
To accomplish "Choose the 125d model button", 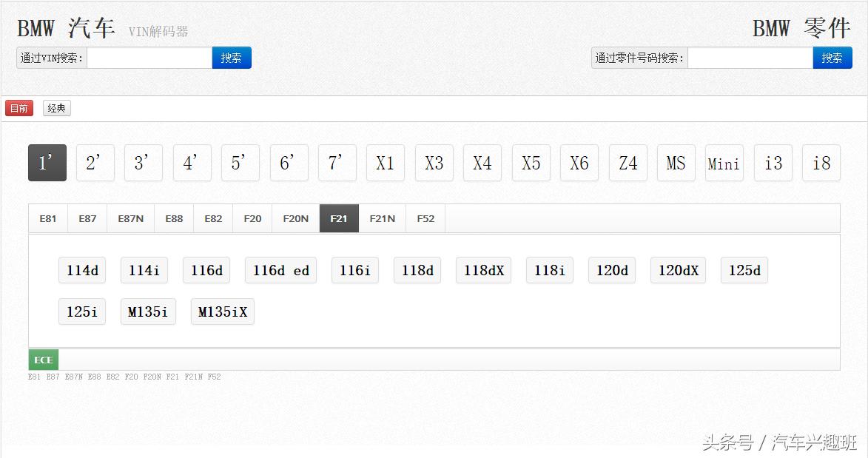I will [x=744, y=270].
